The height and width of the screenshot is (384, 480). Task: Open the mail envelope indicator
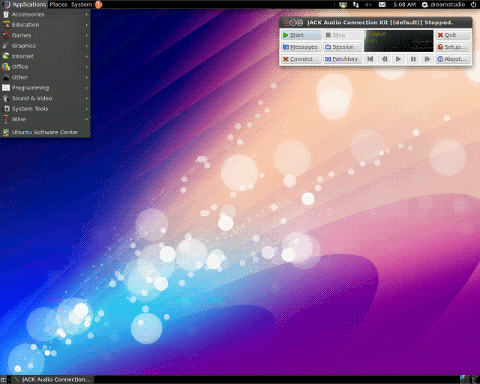382,4
